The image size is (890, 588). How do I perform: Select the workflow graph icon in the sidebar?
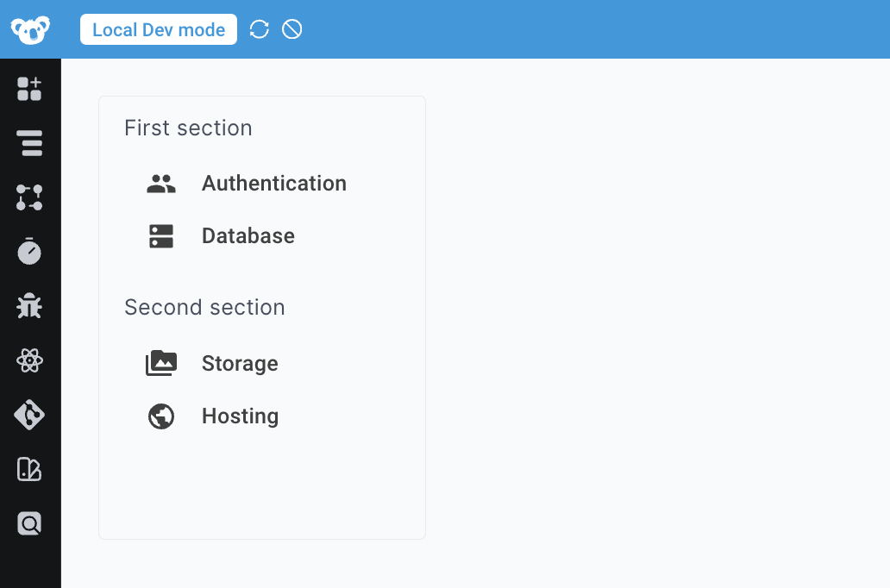tap(30, 197)
